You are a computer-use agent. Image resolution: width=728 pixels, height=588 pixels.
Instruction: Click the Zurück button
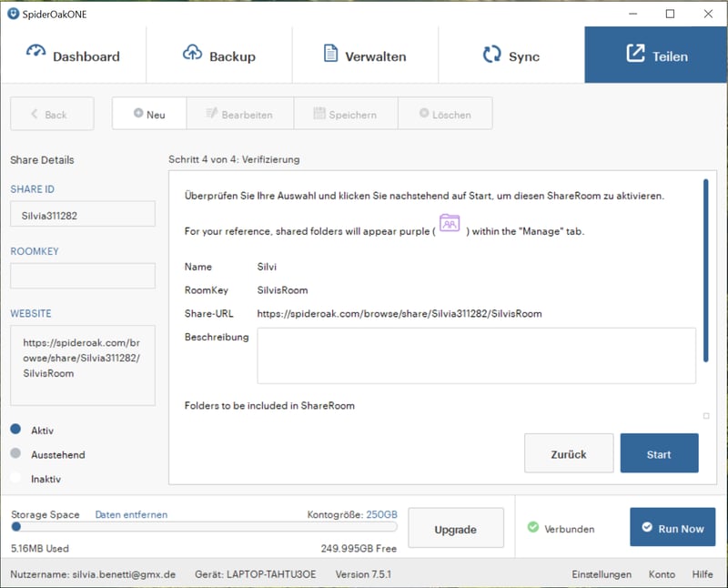(568, 454)
